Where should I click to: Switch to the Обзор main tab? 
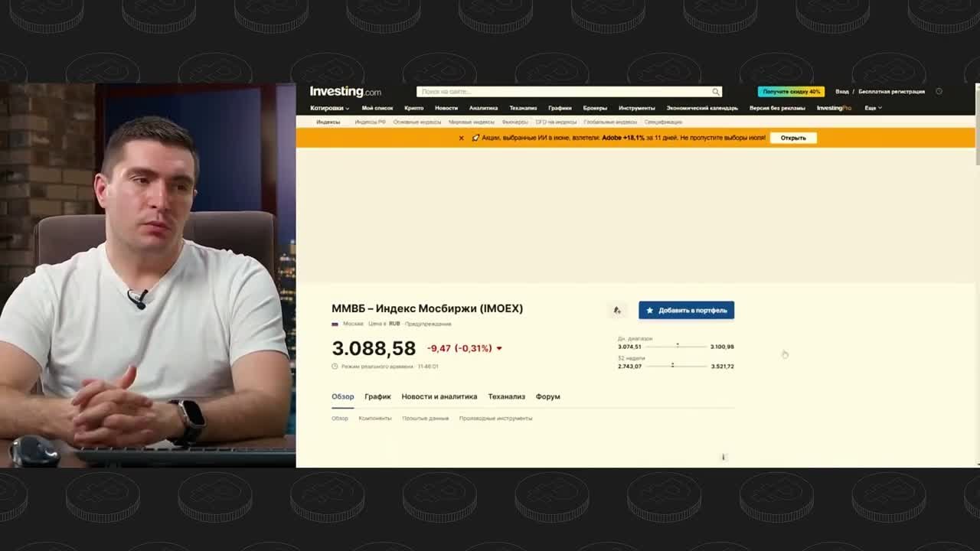tap(342, 396)
